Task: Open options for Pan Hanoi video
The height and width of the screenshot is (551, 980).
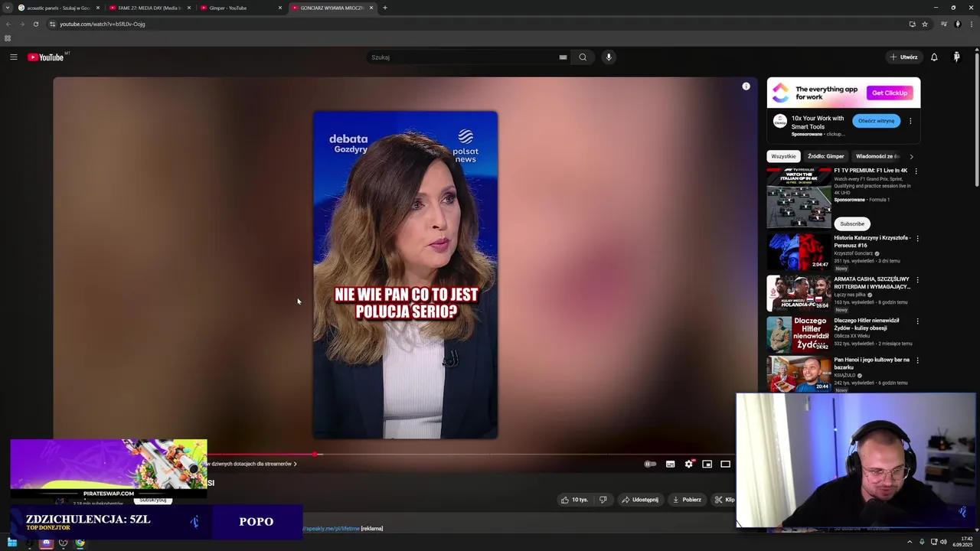Action: point(917,360)
